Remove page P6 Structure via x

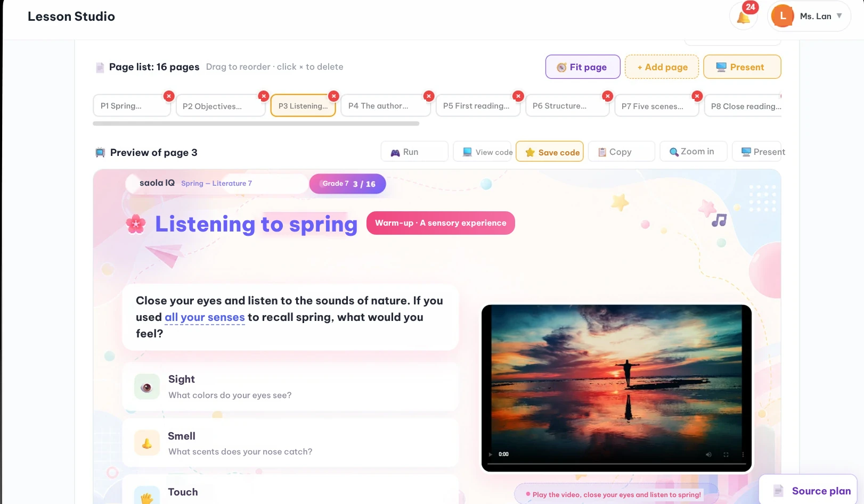tap(607, 96)
